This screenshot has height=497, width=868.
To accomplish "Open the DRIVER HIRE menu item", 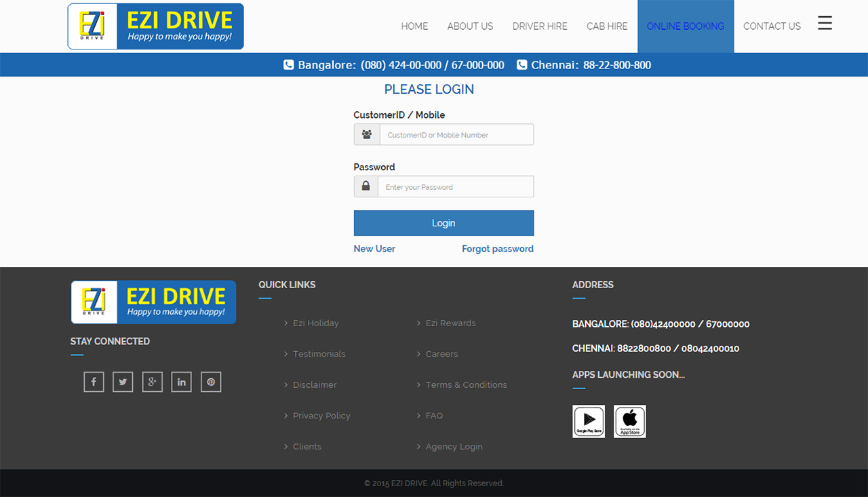I will (x=540, y=26).
